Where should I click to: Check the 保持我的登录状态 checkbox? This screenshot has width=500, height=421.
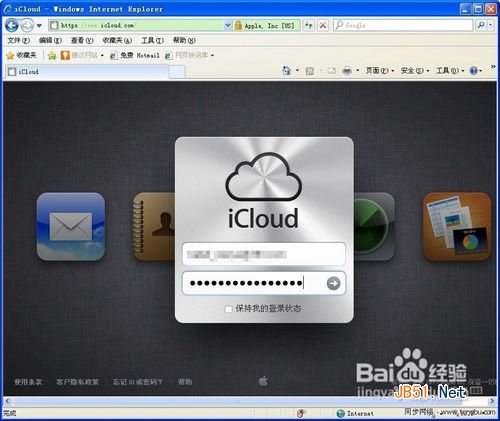click(x=228, y=309)
